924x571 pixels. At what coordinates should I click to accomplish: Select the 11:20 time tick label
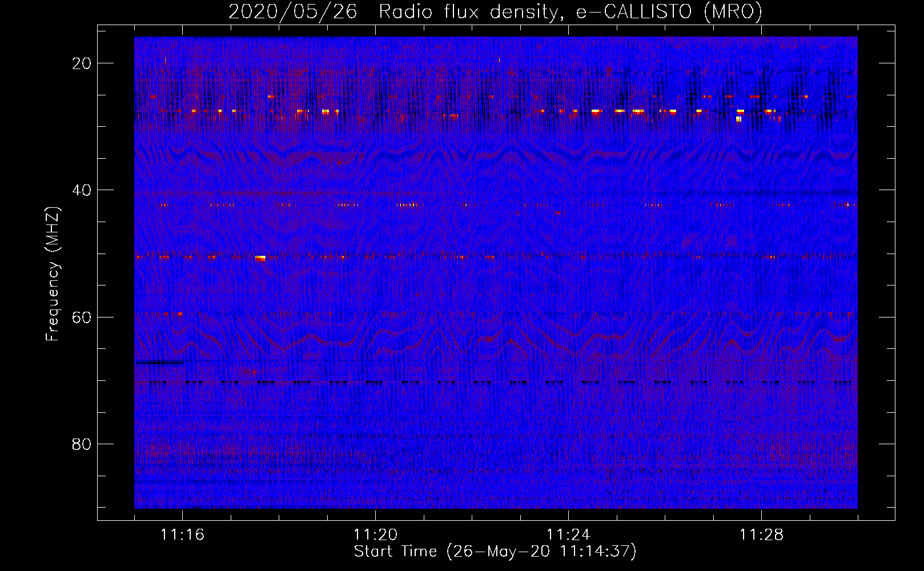click(x=375, y=535)
